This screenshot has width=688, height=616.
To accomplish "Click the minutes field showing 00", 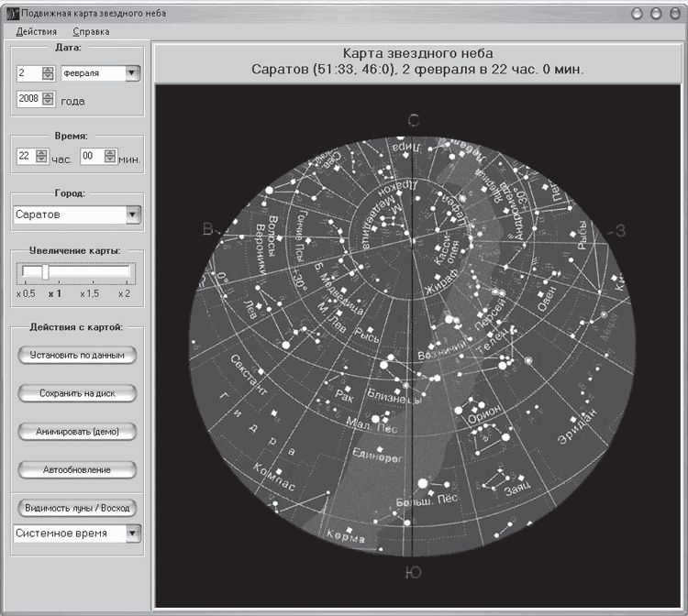I will point(93,156).
